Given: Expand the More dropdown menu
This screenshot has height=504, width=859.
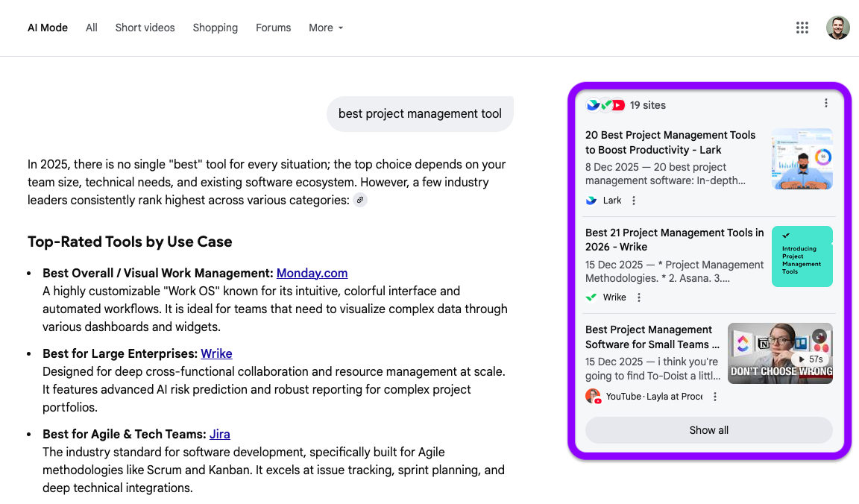Looking at the screenshot, I should (326, 28).
